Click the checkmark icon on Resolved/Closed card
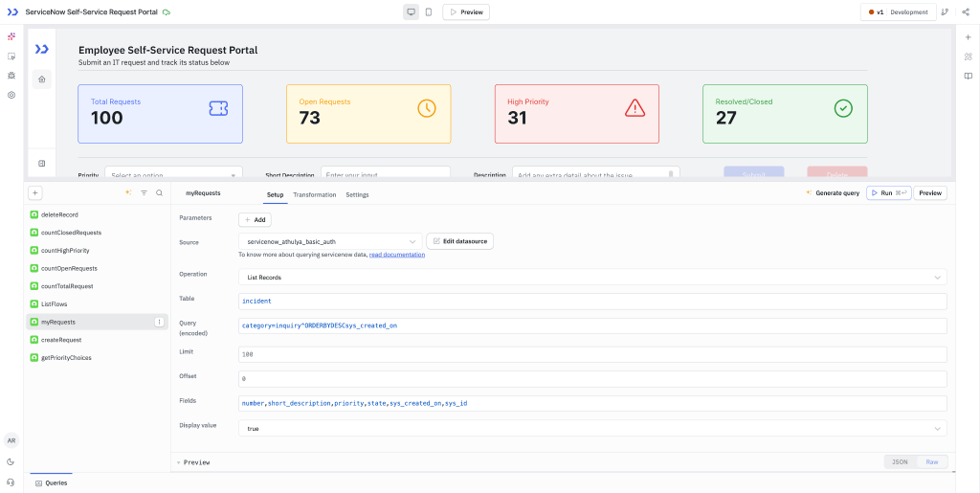The height and width of the screenshot is (493, 980). tap(843, 108)
